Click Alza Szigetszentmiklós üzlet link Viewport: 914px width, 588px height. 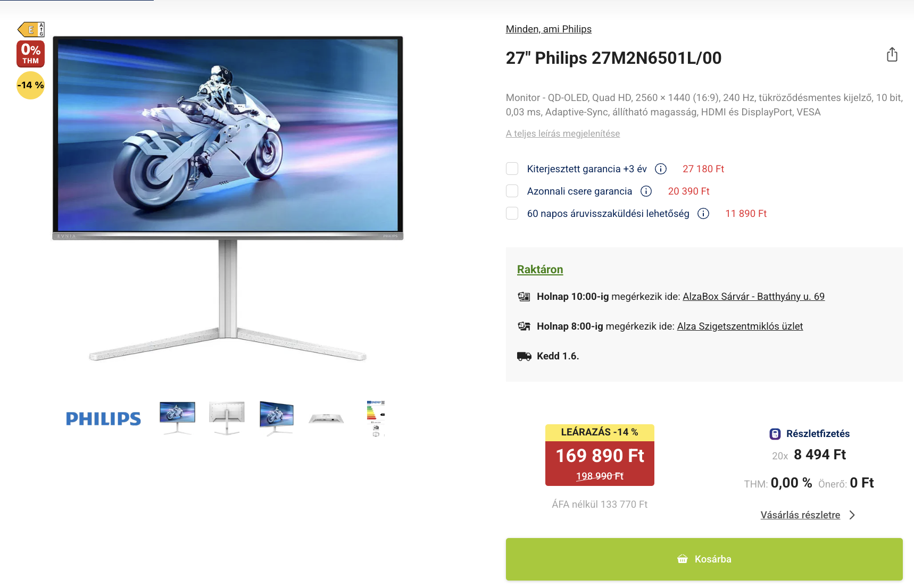(739, 326)
